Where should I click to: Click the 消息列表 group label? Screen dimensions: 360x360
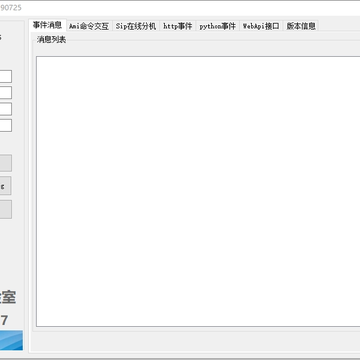coord(51,40)
